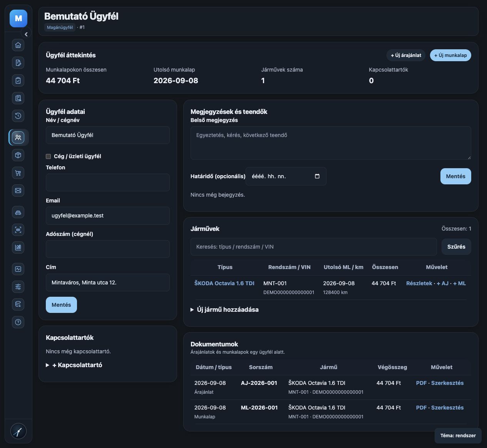
Task: Open Részletek for the ŠKODA vehicle
Action: click(x=419, y=283)
